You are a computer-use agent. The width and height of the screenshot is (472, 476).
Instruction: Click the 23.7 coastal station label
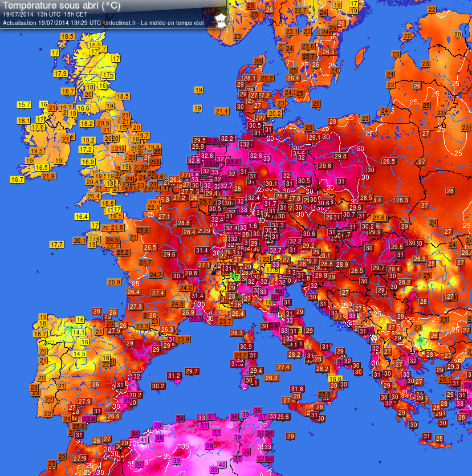coord(225,321)
